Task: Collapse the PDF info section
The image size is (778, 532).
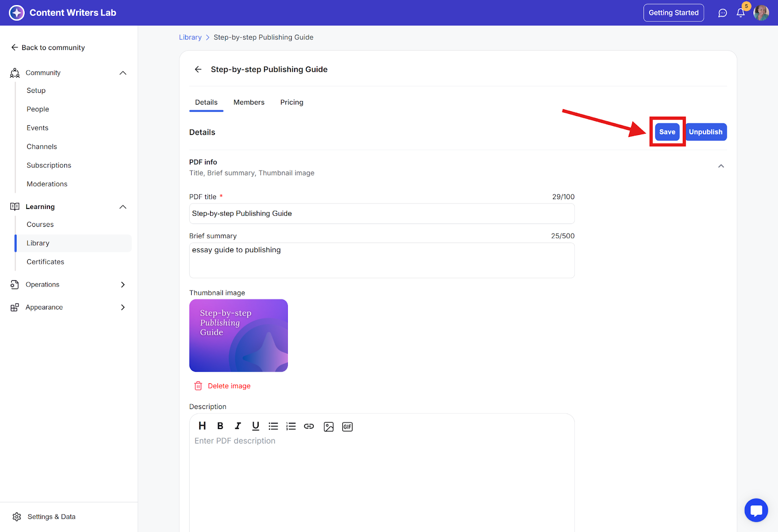Action: [721, 166]
